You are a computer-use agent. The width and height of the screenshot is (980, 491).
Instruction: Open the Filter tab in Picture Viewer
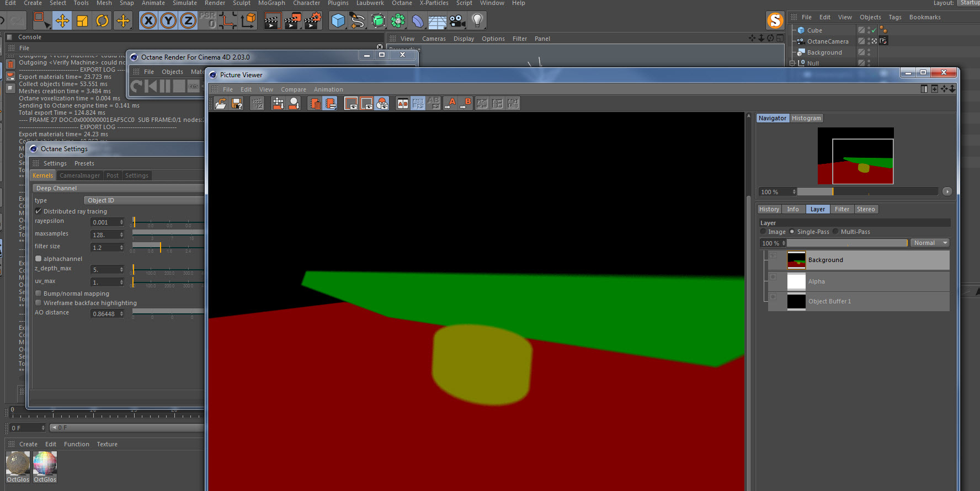(842, 209)
